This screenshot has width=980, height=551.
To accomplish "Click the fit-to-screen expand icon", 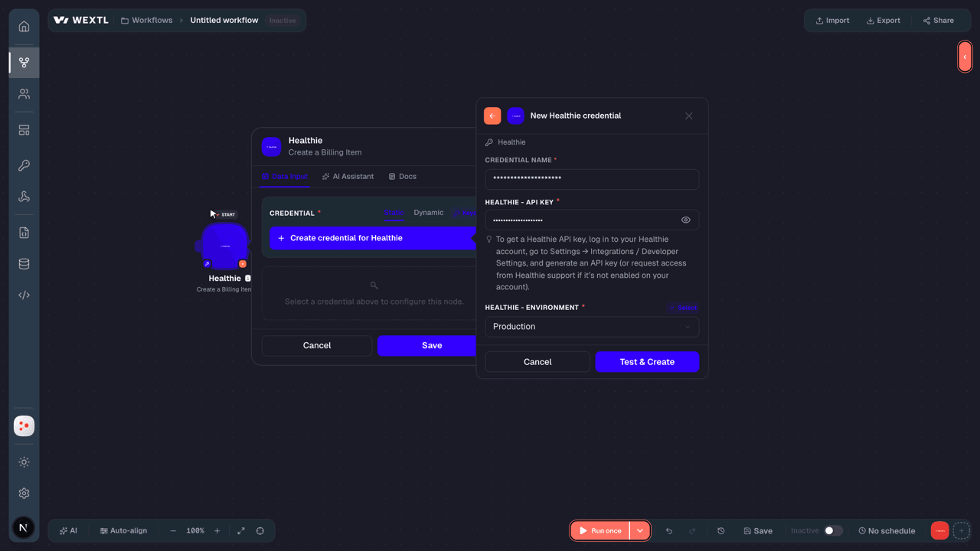I will 241,531.
